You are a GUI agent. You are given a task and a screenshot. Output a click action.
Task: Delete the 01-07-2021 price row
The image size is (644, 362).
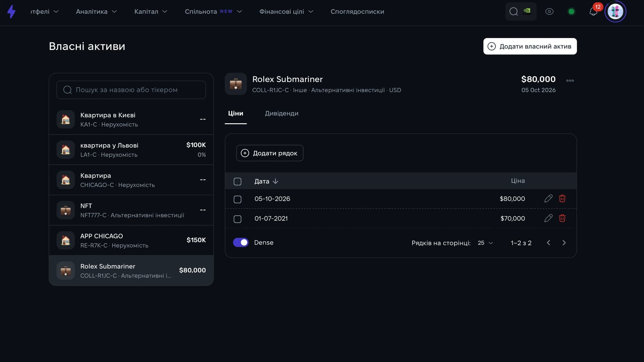[562, 218]
